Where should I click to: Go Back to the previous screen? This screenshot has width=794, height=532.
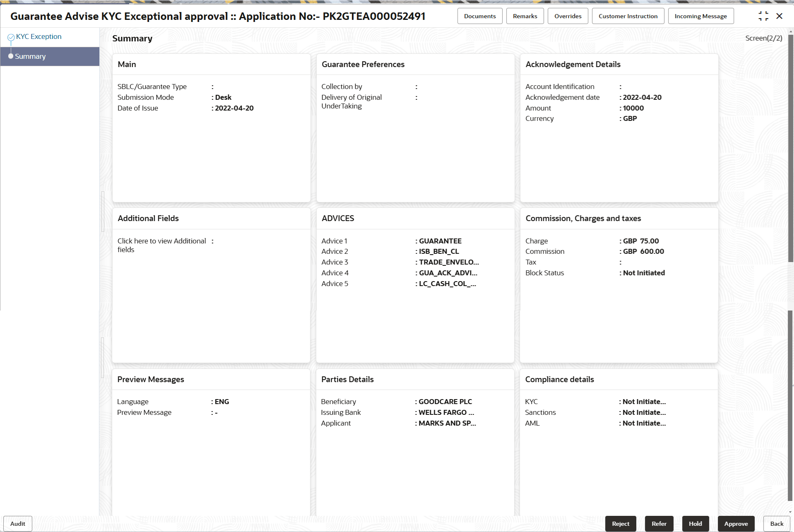coord(776,523)
